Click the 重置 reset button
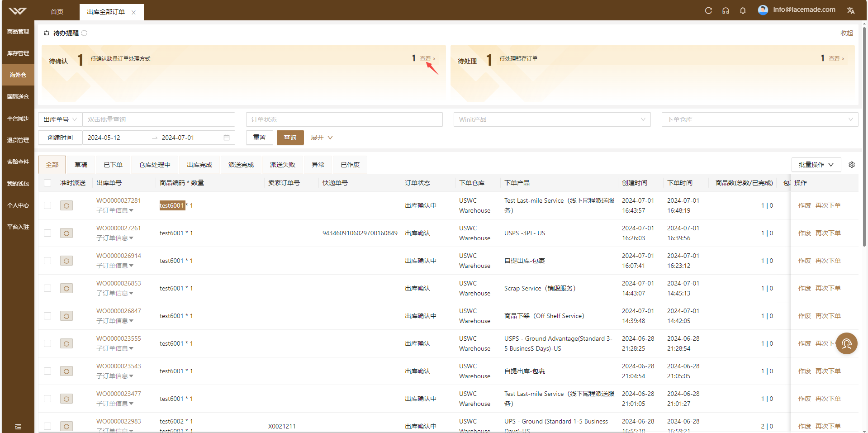Image resolution: width=868 pixels, height=433 pixels. (259, 138)
